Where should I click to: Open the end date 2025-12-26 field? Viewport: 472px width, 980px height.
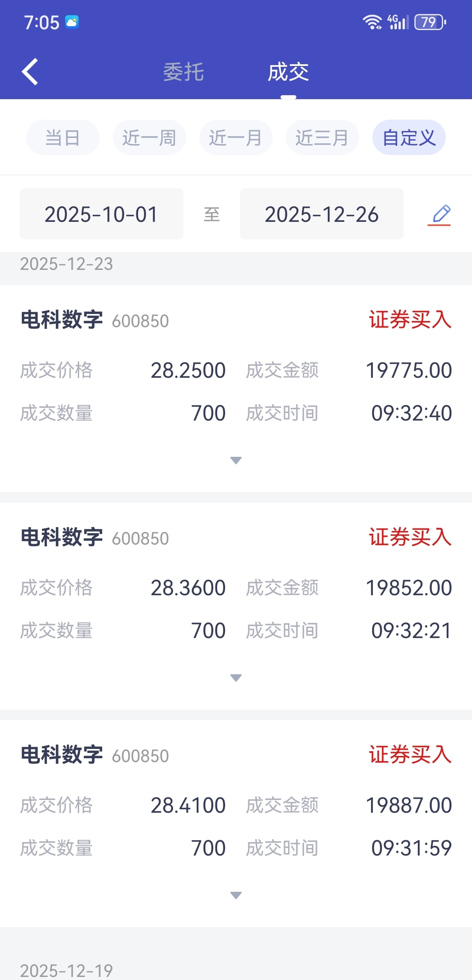[x=322, y=214]
